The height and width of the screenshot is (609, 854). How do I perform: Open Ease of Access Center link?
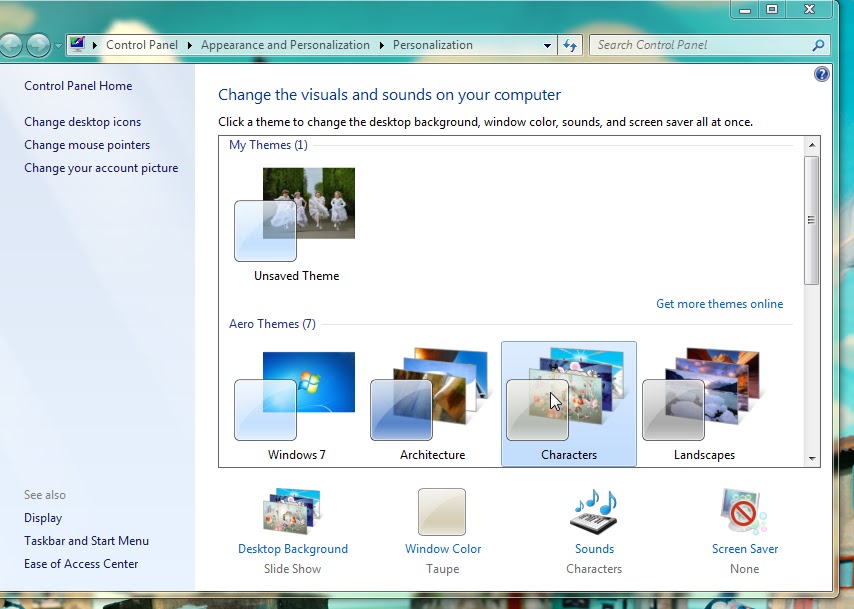click(81, 564)
